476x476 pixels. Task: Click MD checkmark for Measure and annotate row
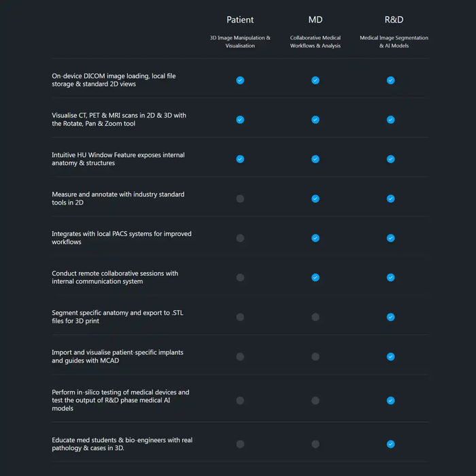coord(316,199)
